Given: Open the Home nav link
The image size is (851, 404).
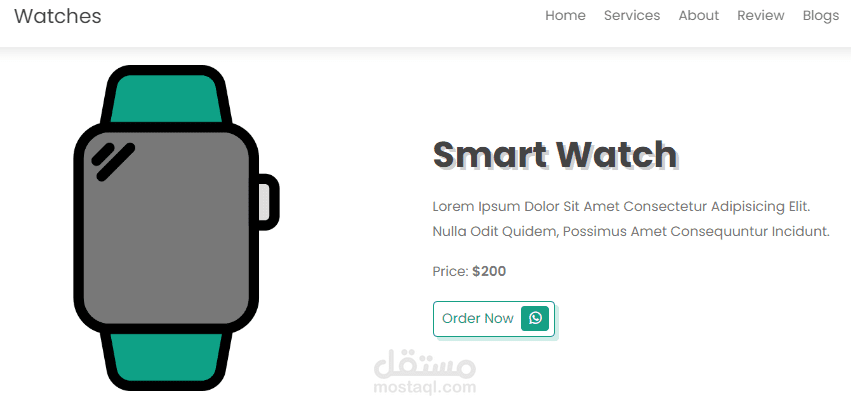Looking at the screenshot, I should click(565, 16).
